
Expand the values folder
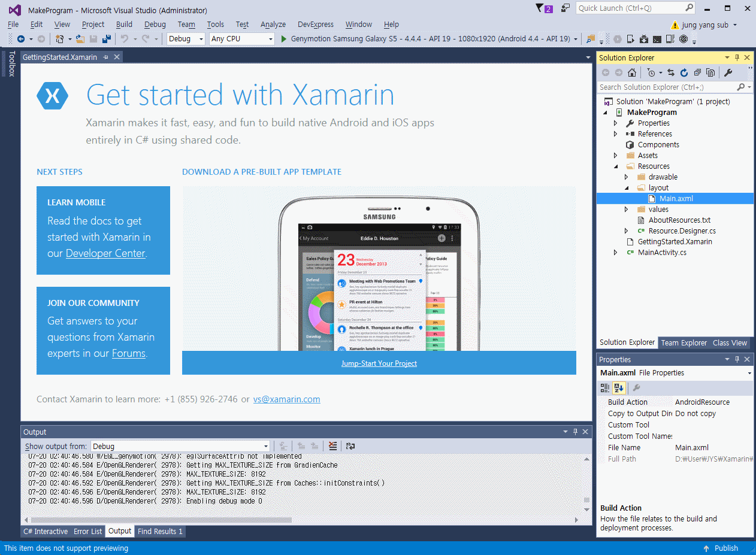point(626,210)
